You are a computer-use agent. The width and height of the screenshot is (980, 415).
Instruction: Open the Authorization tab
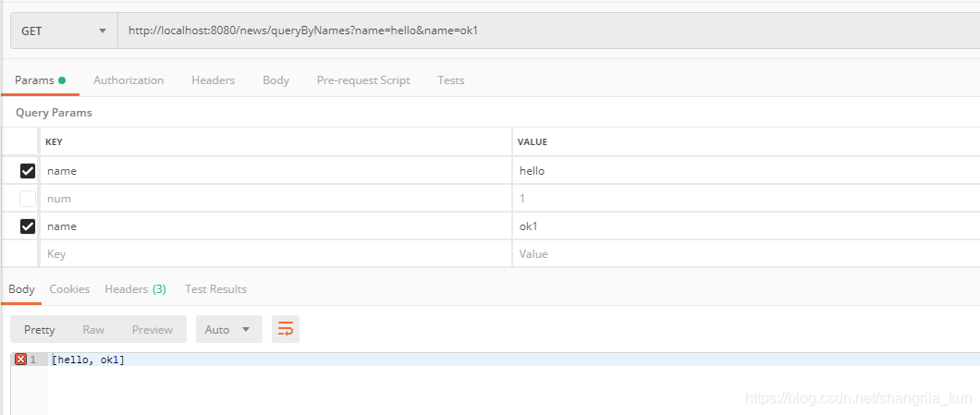[129, 80]
